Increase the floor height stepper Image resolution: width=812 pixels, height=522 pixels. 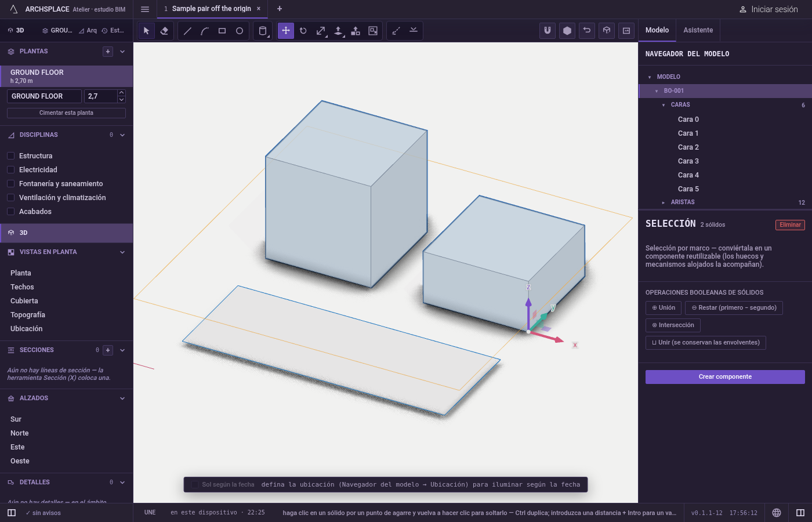(121, 93)
